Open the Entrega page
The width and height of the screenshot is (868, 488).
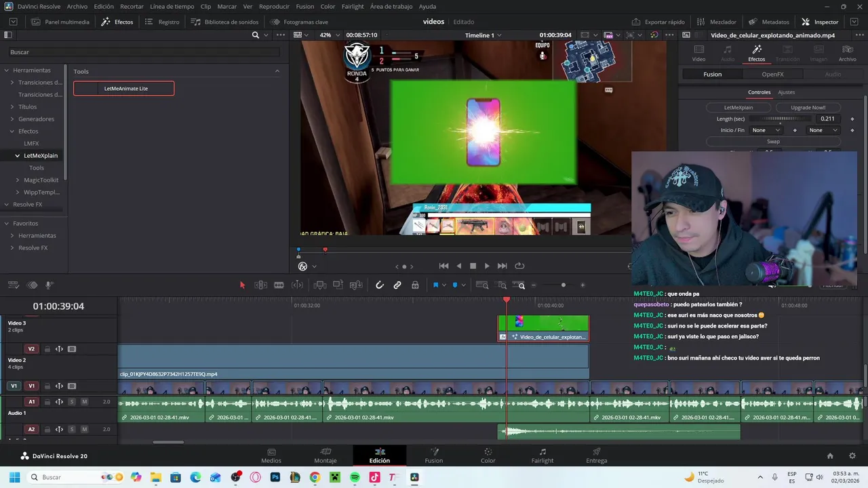click(x=597, y=455)
